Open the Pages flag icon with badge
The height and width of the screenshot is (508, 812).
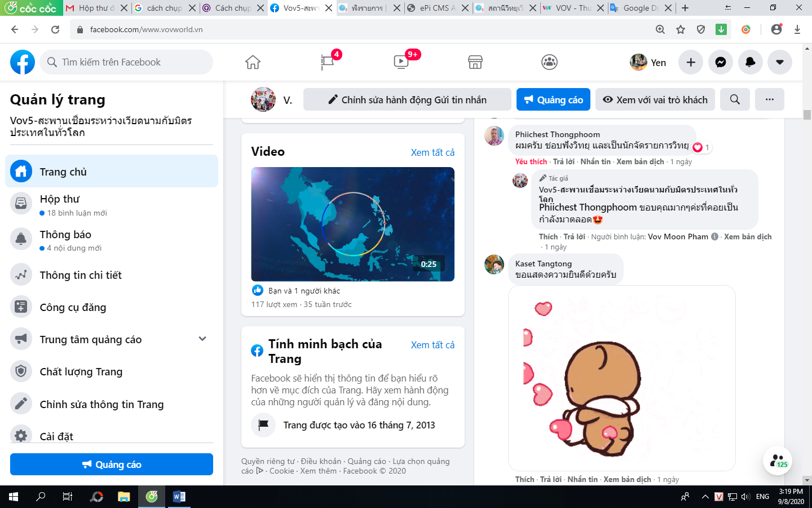pos(327,62)
